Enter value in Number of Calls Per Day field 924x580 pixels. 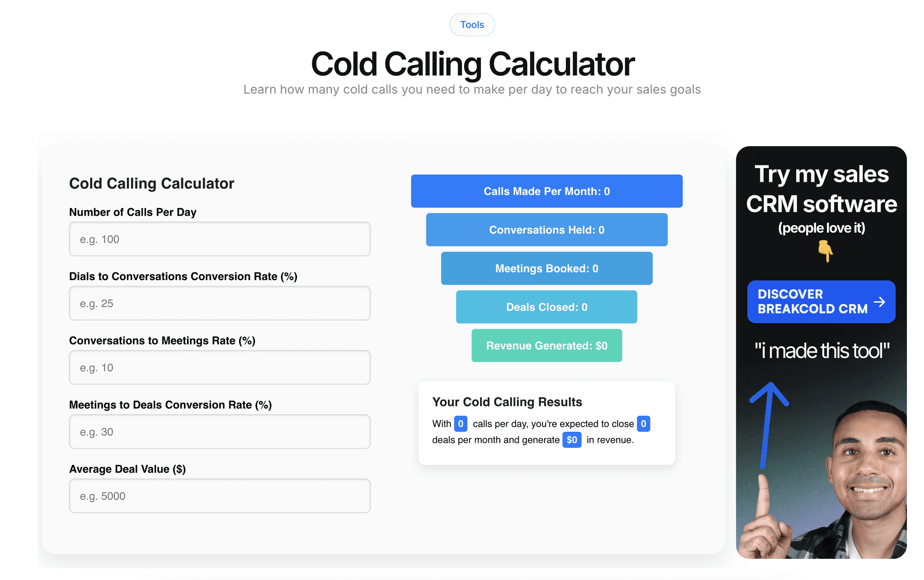click(x=221, y=239)
